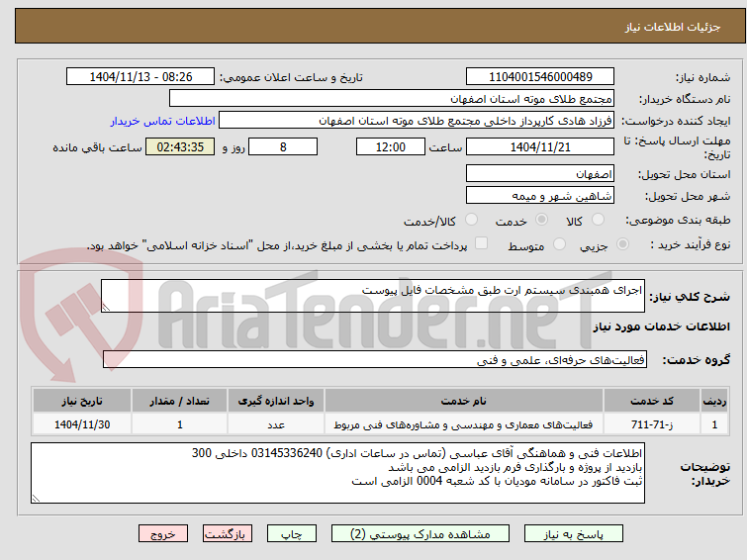Click the جزئیات اطلاعات نیاز page title

673,27
